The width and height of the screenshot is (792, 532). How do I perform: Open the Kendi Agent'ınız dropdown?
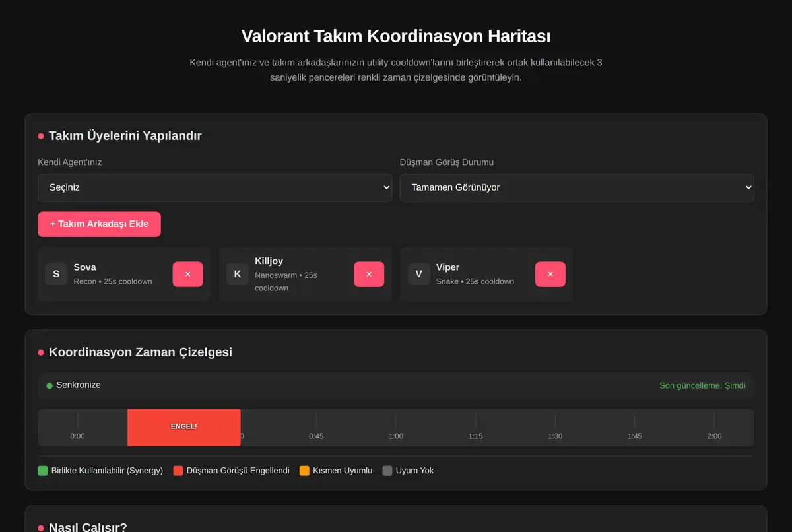[214, 187]
